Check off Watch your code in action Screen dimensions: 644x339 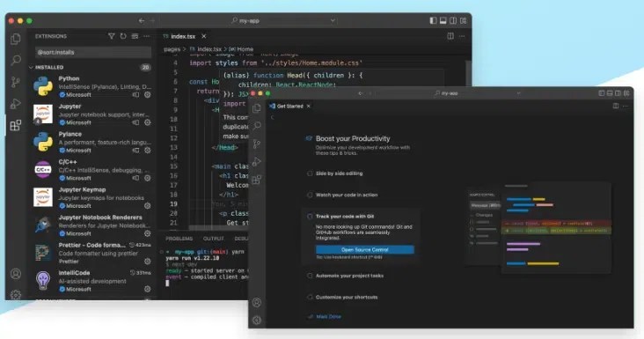[310, 195]
